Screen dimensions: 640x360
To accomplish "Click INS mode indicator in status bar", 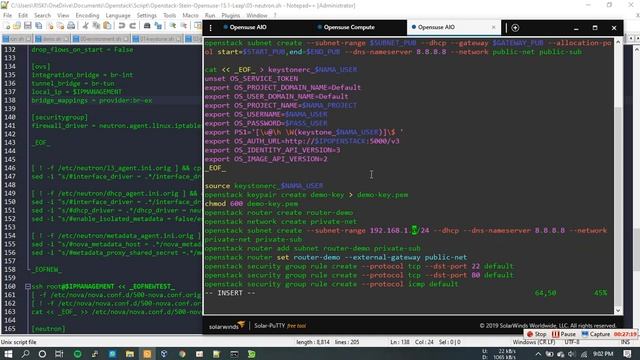I will (x=625, y=342).
